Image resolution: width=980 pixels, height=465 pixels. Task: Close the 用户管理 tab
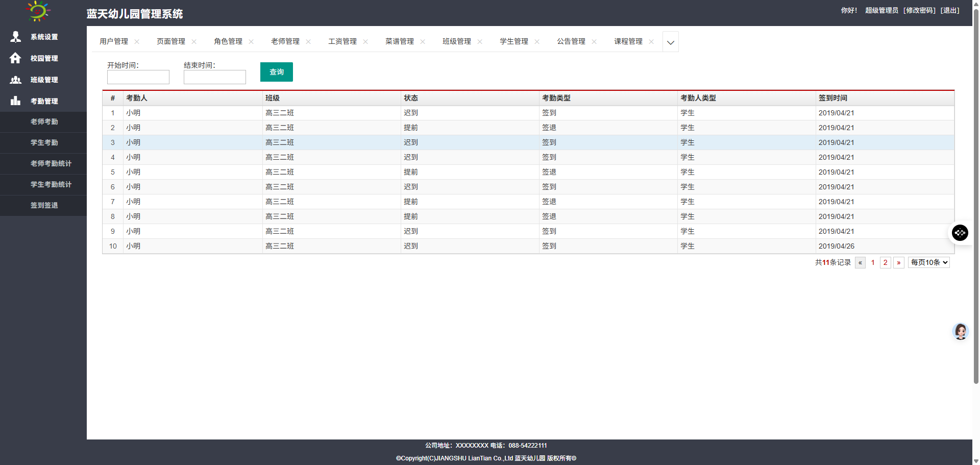(137, 42)
